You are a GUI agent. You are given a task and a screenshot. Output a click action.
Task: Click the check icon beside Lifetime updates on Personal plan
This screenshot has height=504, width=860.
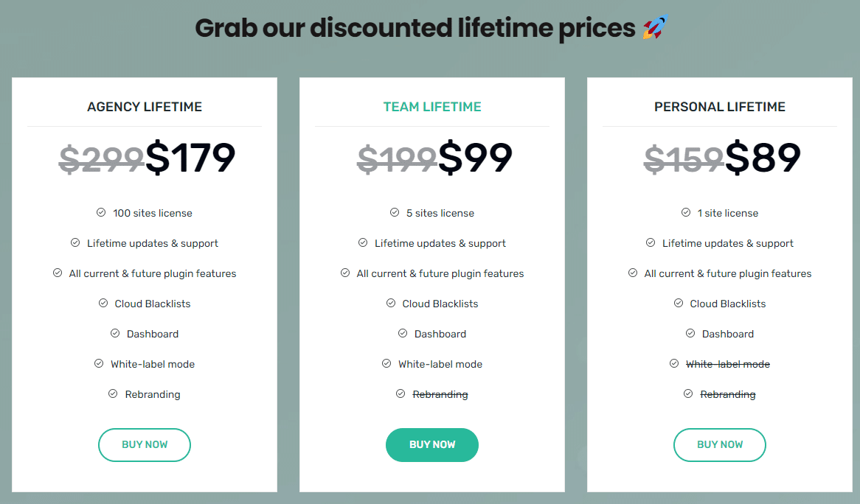(651, 243)
